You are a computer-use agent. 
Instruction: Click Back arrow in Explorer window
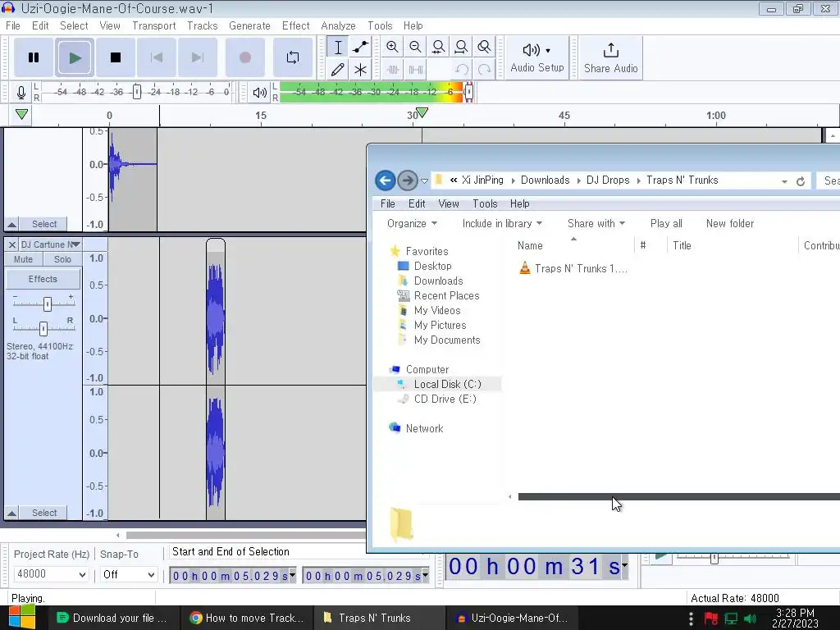coord(386,180)
